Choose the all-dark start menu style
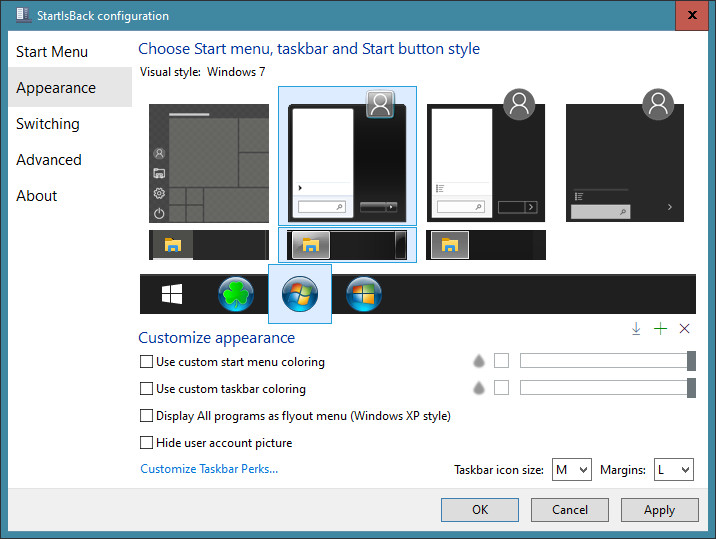This screenshot has width=716, height=539. [625, 155]
